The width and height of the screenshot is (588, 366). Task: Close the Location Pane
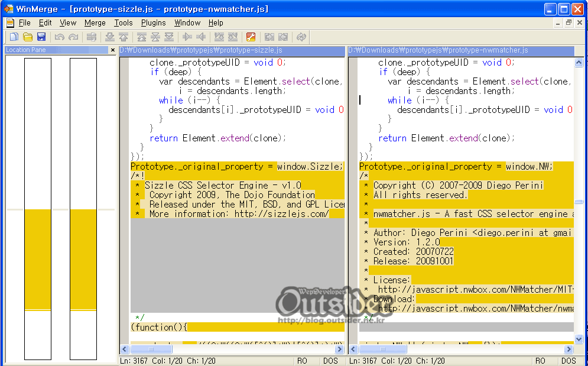coord(112,50)
